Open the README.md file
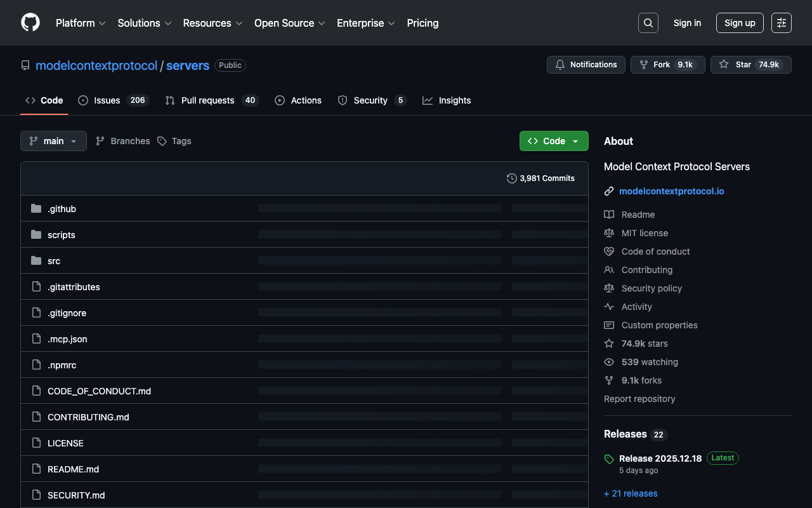 (73, 469)
